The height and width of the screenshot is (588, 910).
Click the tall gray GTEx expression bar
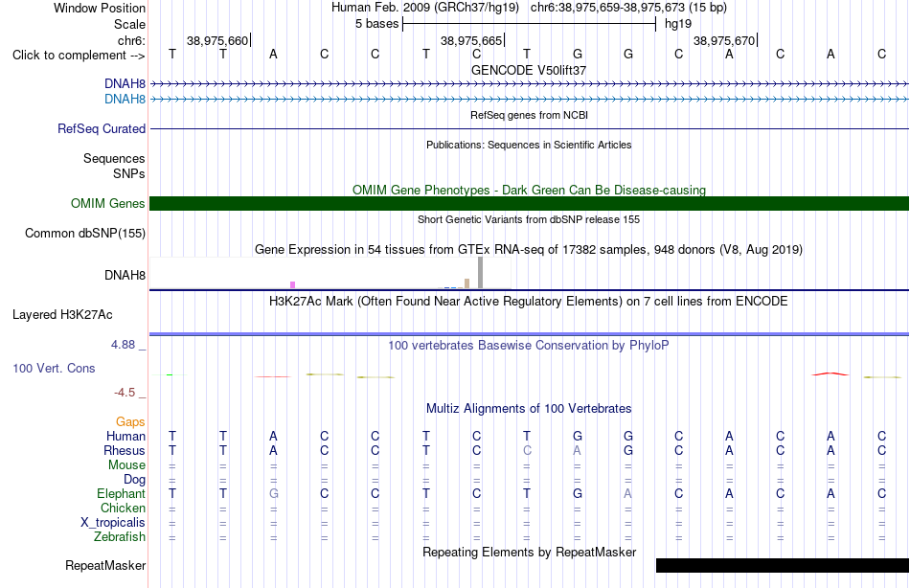(x=481, y=272)
